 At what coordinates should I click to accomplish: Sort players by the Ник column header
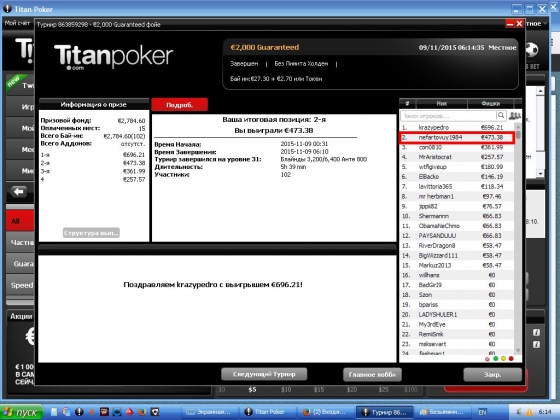tap(442, 104)
